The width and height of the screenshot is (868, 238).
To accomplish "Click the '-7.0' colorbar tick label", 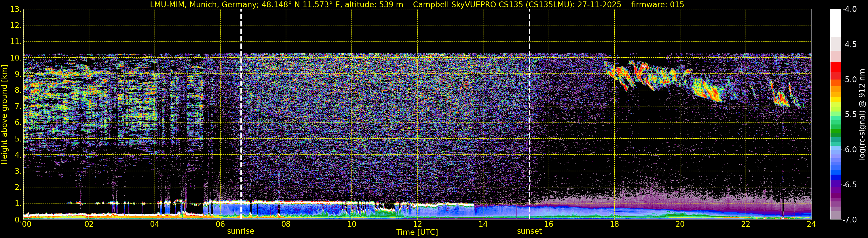I will pyautogui.click(x=850, y=220).
